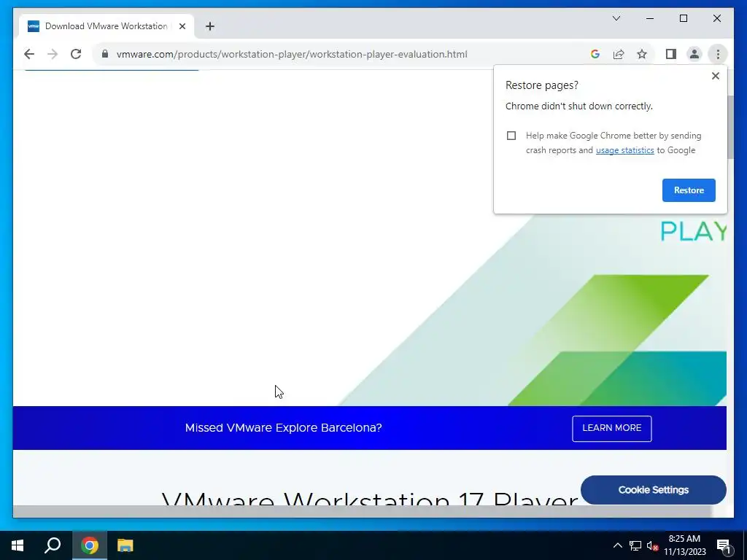Open the Chrome three-dot menu
This screenshot has width=747, height=560.
718,54
